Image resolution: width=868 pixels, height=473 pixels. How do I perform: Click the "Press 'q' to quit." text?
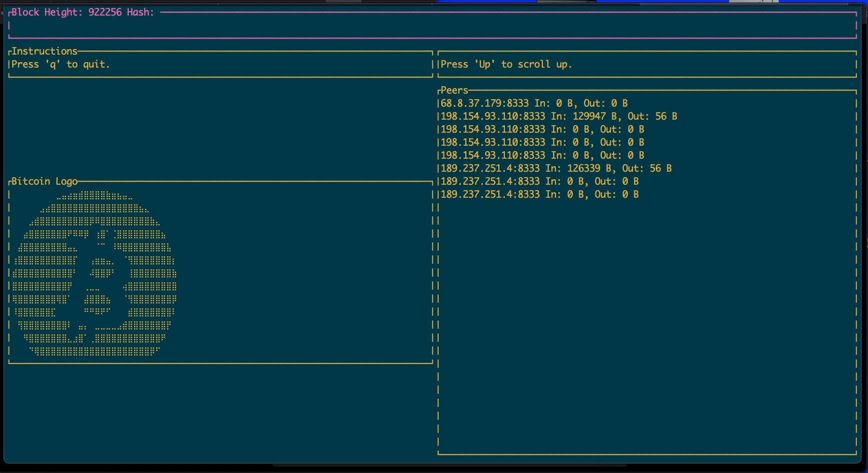61,64
